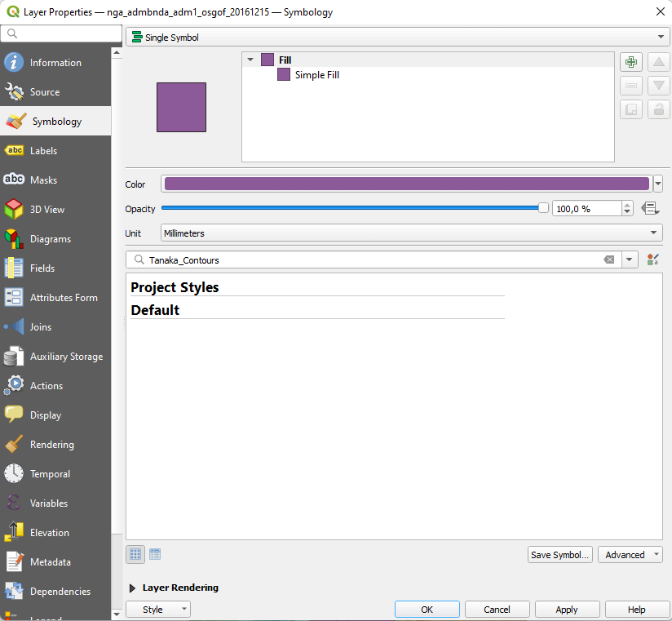
Task: Click the duplicate symbol layer icon
Action: click(631, 109)
